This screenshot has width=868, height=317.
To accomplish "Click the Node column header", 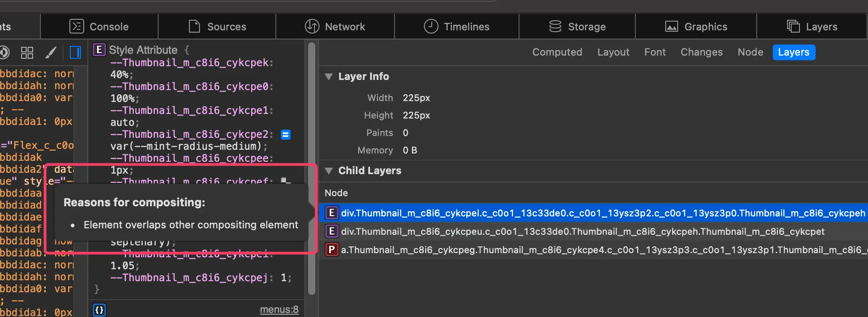I will (x=336, y=193).
